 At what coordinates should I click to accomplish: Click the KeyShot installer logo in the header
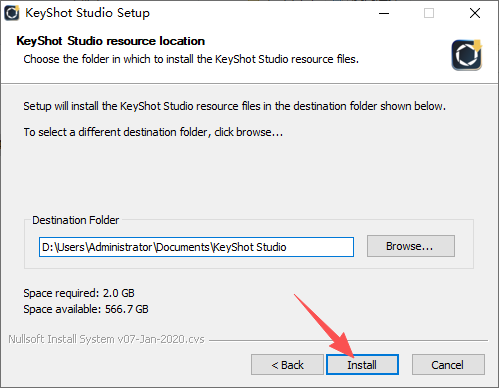point(467,55)
